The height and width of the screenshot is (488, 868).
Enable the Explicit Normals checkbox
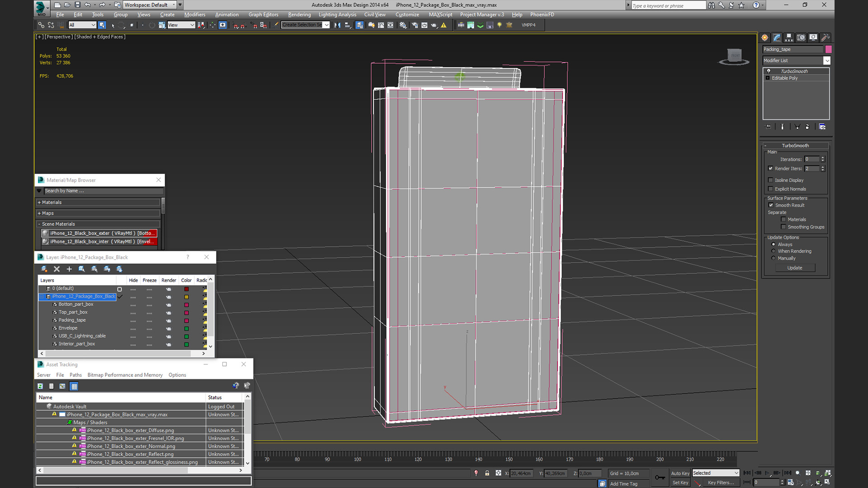(x=771, y=189)
